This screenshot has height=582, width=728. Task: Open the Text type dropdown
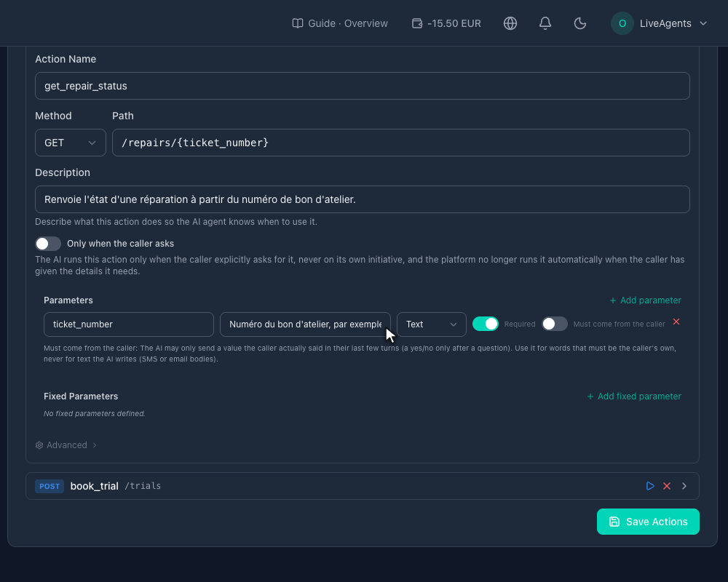(431, 324)
